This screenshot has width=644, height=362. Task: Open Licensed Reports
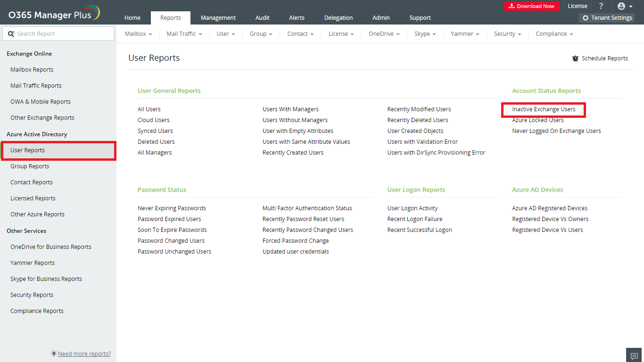(33, 198)
